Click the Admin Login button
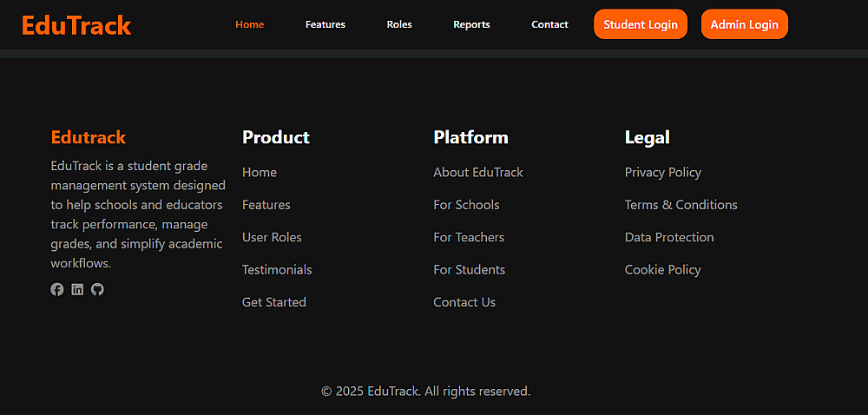 coord(744,24)
